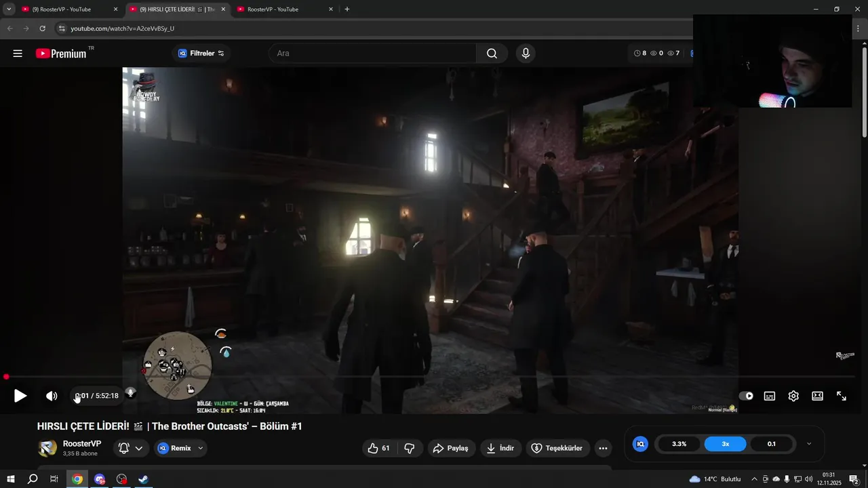Viewport: 868px width, 488px height.
Task: Show hidden system tray icons
Action: click(x=754, y=479)
